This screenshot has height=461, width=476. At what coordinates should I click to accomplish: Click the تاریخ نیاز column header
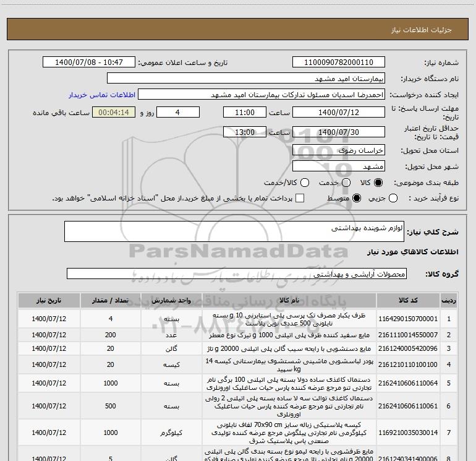[49, 301]
